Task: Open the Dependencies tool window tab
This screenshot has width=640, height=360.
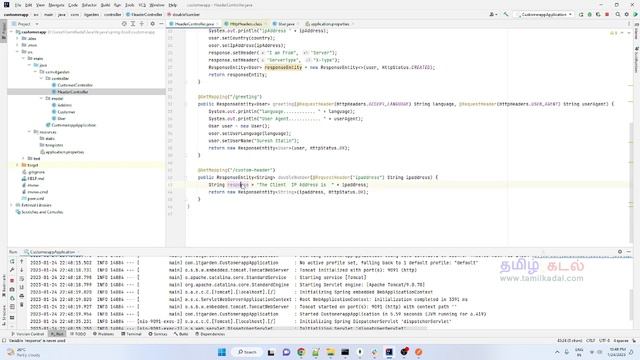Action: click(x=210, y=334)
